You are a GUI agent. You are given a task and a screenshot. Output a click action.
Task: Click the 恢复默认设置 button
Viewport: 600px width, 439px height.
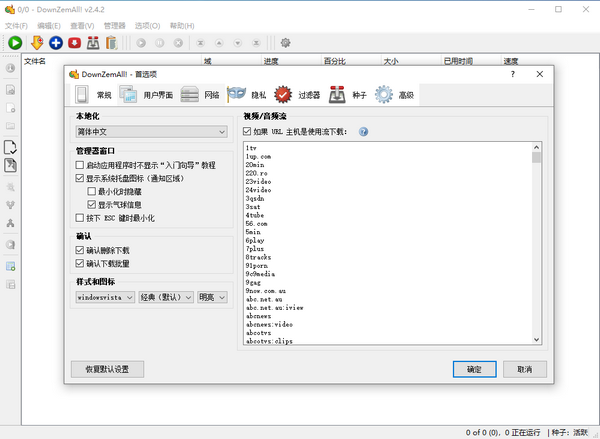(x=107, y=369)
